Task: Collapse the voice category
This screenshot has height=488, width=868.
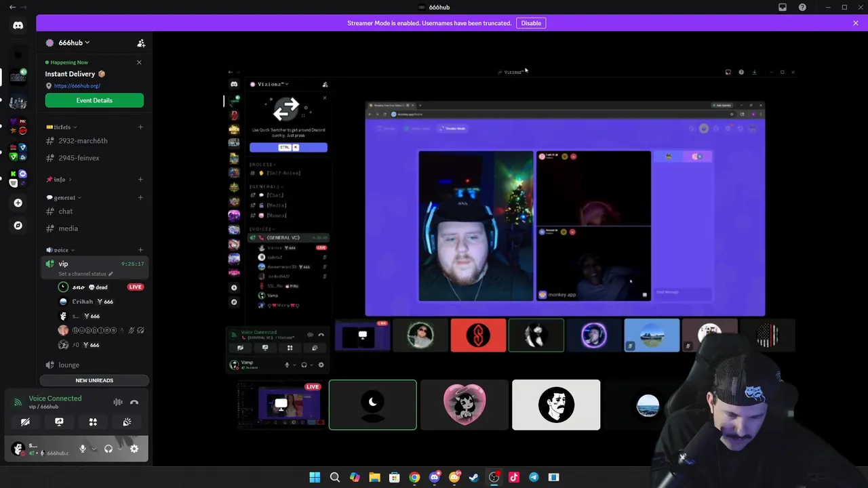Action: [x=60, y=250]
